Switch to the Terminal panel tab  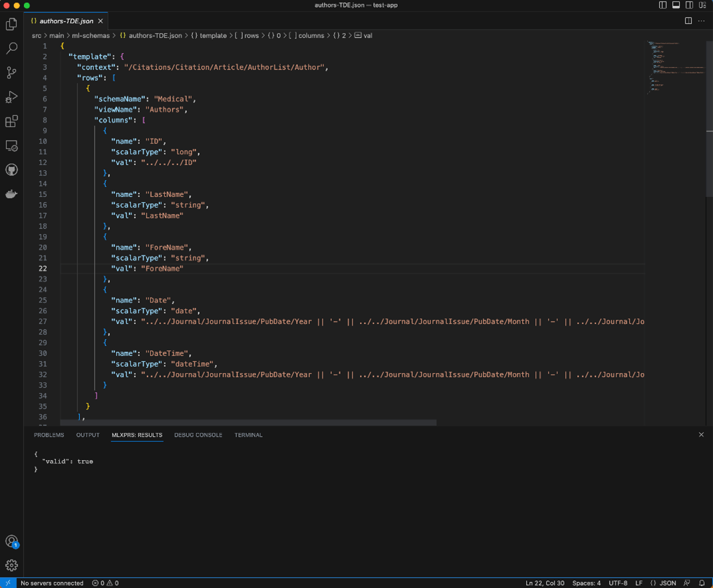(248, 435)
